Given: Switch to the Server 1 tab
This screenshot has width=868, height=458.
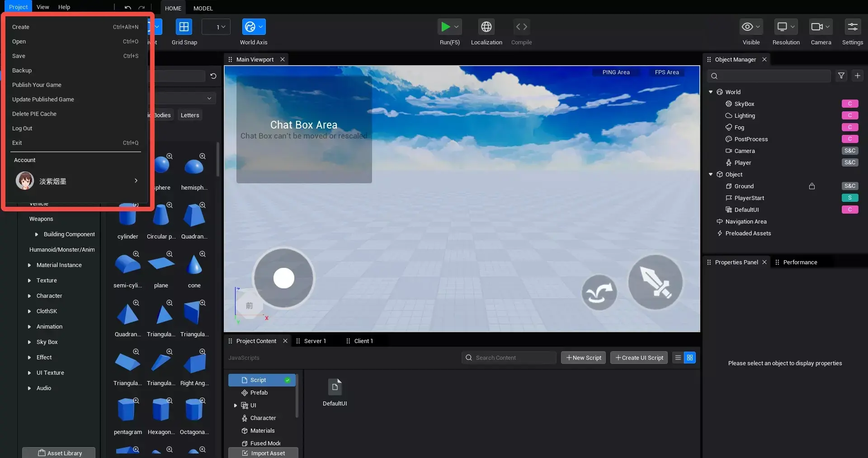Looking at the screenshot, I should point(315,341).
